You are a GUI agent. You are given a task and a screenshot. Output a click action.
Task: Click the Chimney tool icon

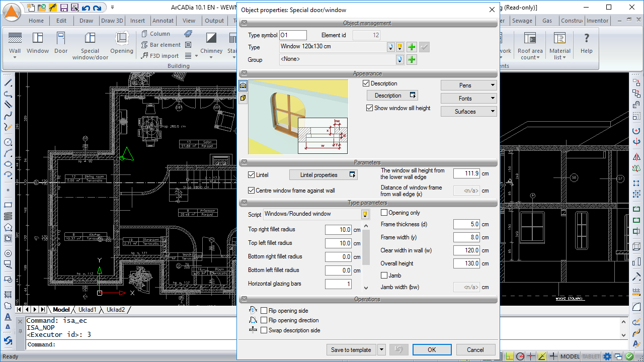click(x=211, y=38)
